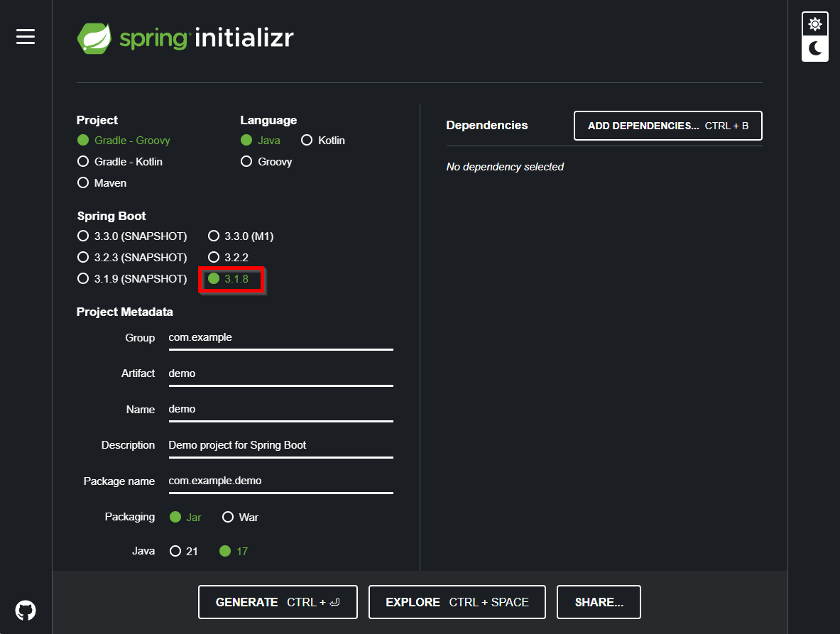Choose Kotlin as the language
Viewport: 840px width, 634px height.
(x=323, y=141)
